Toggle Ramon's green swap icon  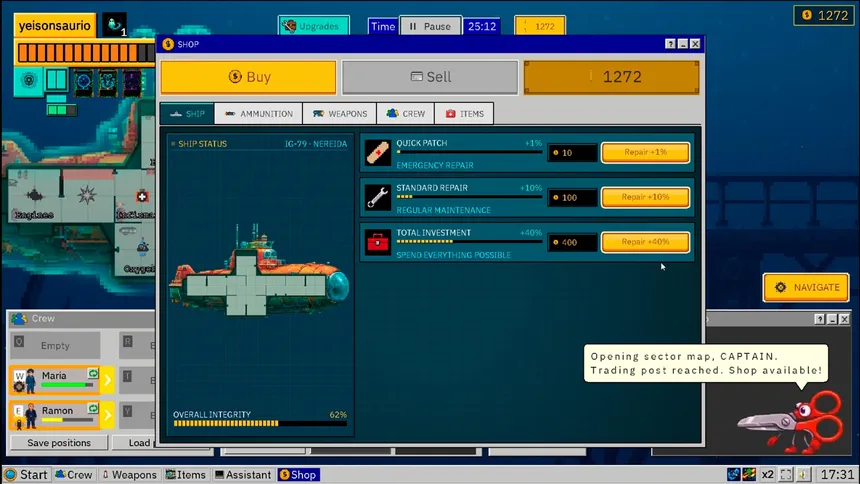pos(93,408)
